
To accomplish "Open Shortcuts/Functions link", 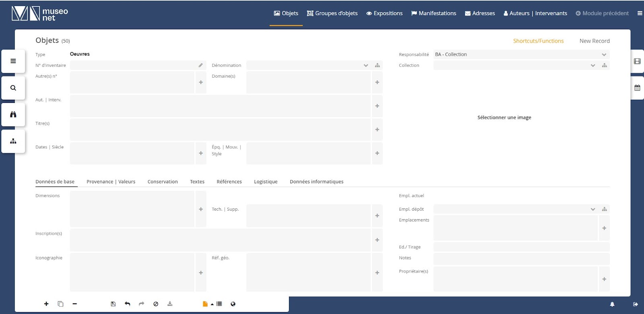I will click(x=538, y=41).
